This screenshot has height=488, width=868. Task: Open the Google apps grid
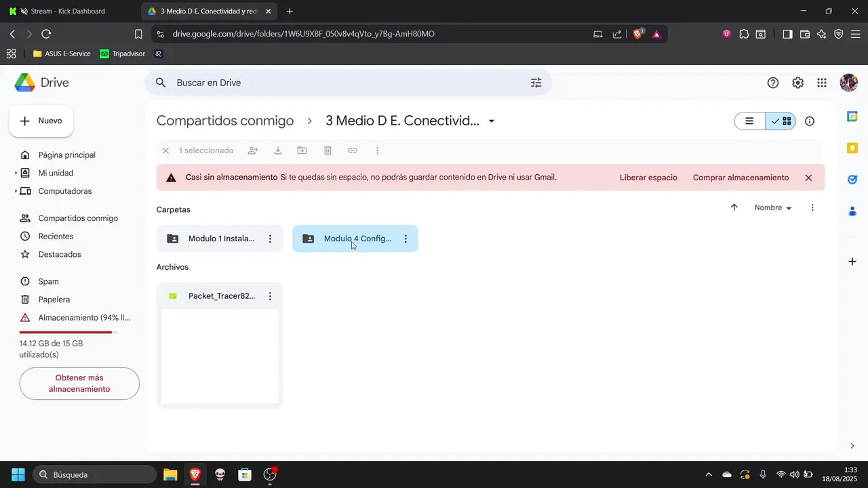click(x=822, y=83)
